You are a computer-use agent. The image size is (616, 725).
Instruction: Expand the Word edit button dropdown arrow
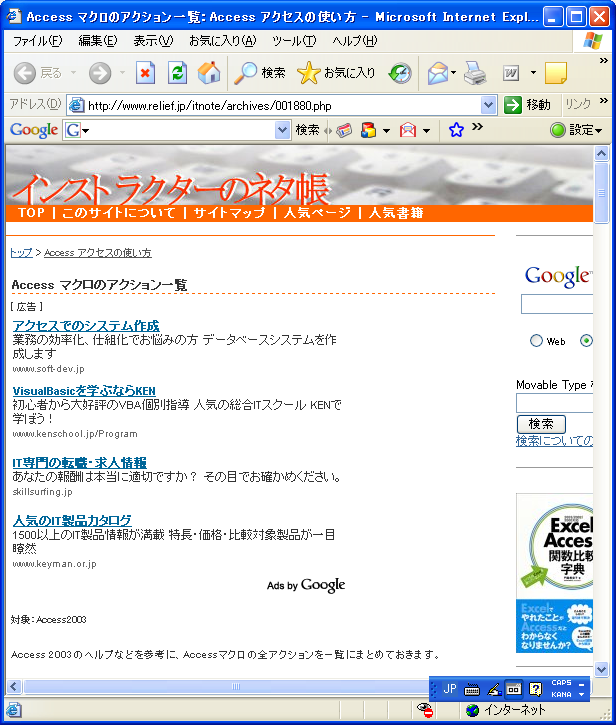533,73
